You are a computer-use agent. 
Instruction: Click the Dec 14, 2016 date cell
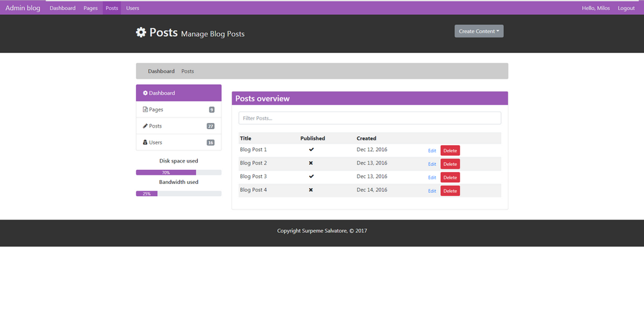[x=372, y=190]
